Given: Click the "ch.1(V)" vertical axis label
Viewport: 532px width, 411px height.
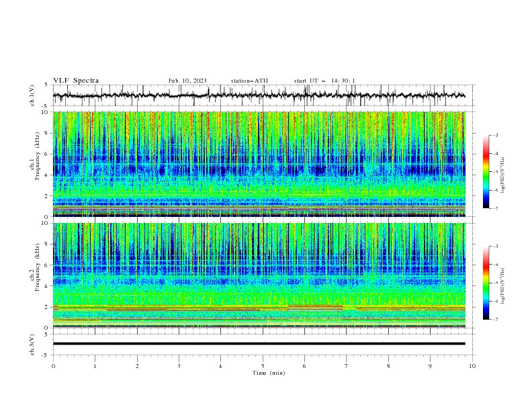Looking at the screenshot, I should pyautogui.click(x=32, y=95).
